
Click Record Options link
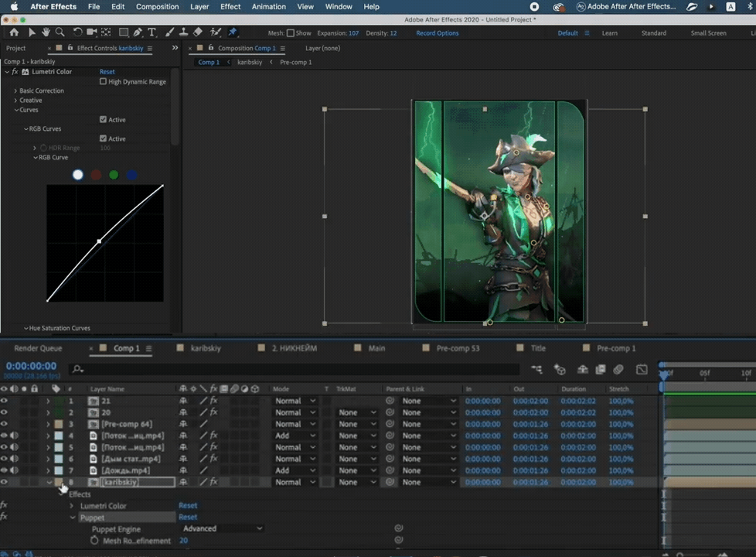tap(438, 33)
